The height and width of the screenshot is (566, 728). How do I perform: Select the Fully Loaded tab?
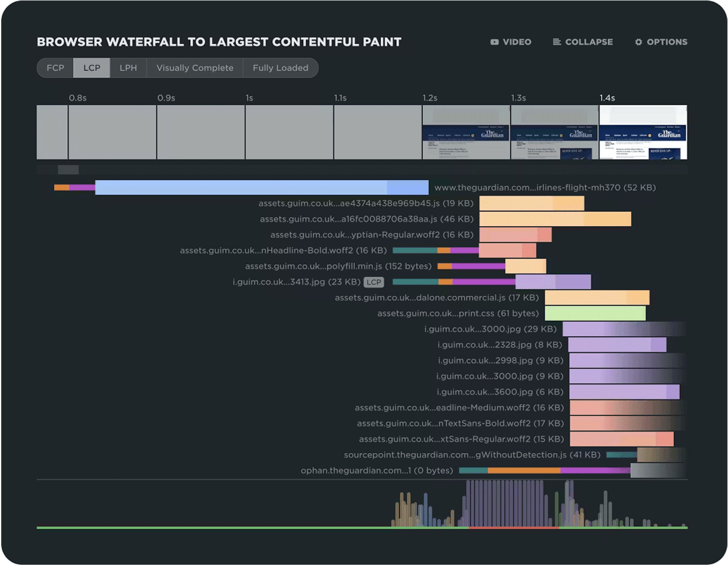280,68
